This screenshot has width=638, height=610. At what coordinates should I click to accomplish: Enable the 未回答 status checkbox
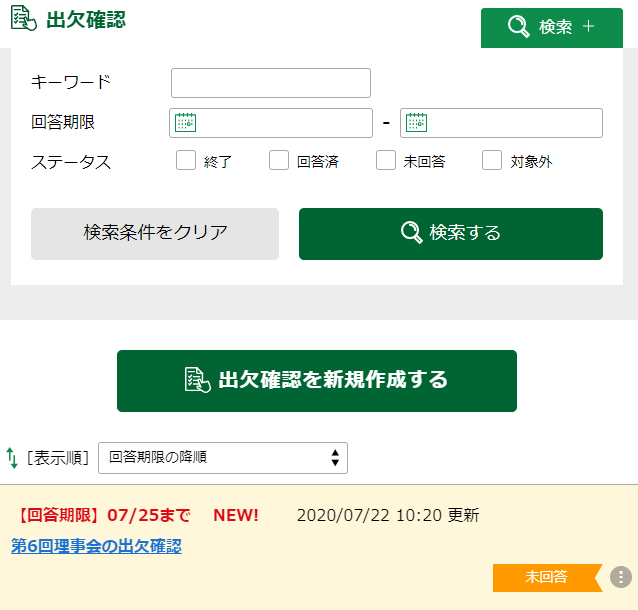386,161
